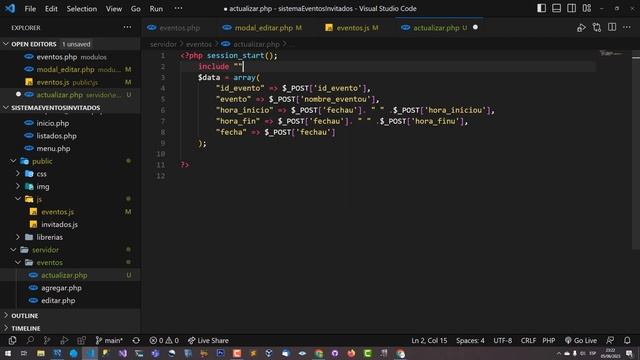Click unsaved dot on actualizar.php tab

click(x=475, y=27)
